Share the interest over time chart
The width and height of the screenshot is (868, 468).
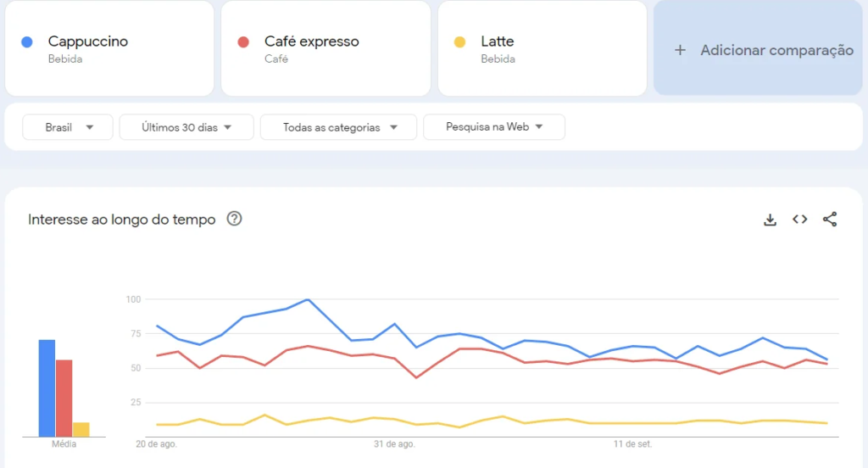point(830,220)
